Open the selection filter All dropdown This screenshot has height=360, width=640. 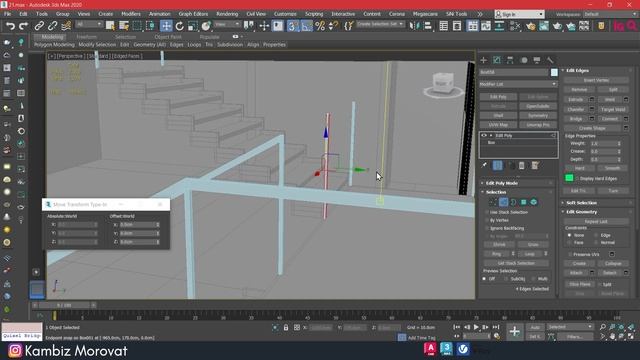pos(89,24)
